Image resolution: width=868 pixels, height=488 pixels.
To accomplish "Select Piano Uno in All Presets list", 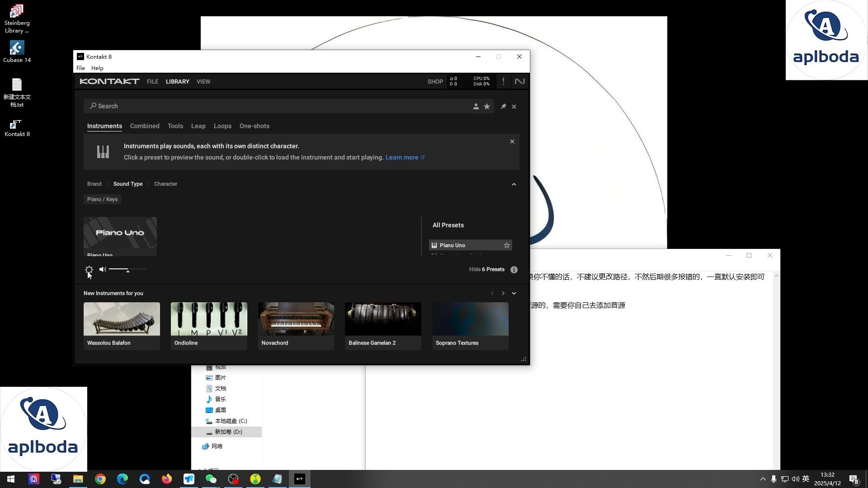I will pos(470,245).
